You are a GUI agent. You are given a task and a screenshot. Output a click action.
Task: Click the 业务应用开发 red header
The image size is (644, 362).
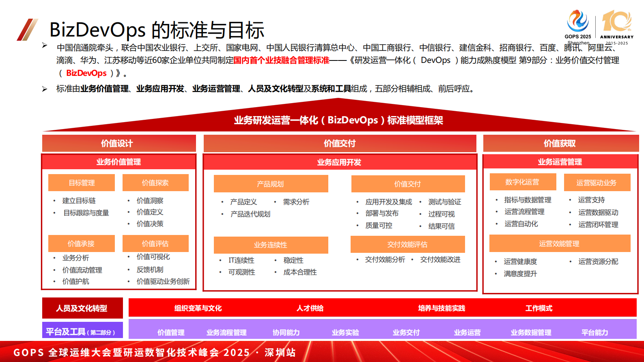pyautogui.click(x=340, y=162)
